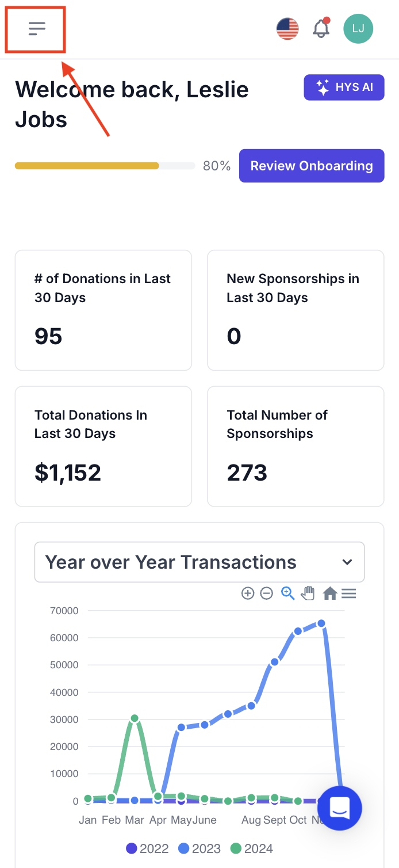Click the 2024 March peak data point

point(135,718)
